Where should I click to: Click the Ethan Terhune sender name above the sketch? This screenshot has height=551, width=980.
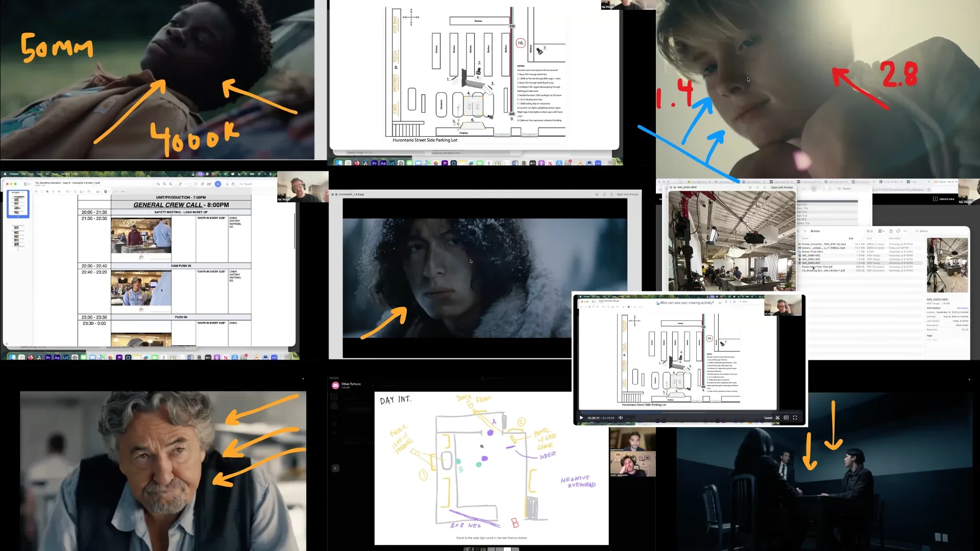tap(351, 384)
